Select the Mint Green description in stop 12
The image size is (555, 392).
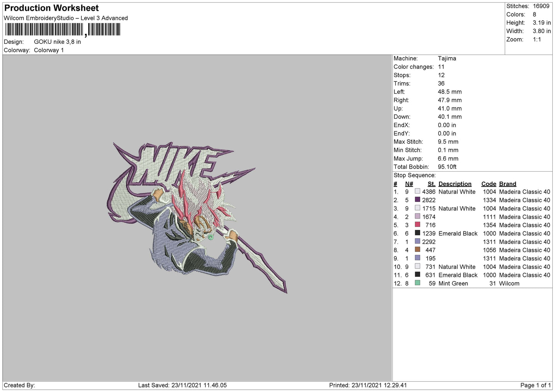pyautogui.click(x=453, y=283)
